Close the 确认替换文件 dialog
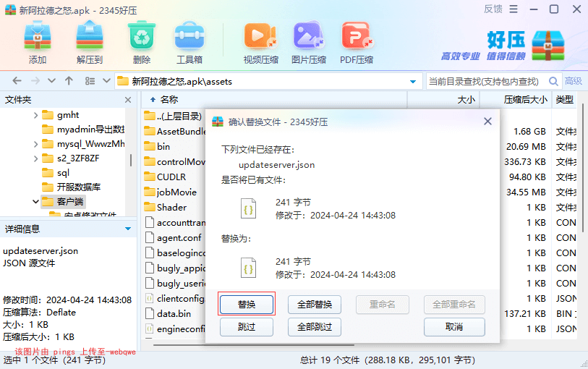Screen dimensions: 588x369 pos(487,121)
